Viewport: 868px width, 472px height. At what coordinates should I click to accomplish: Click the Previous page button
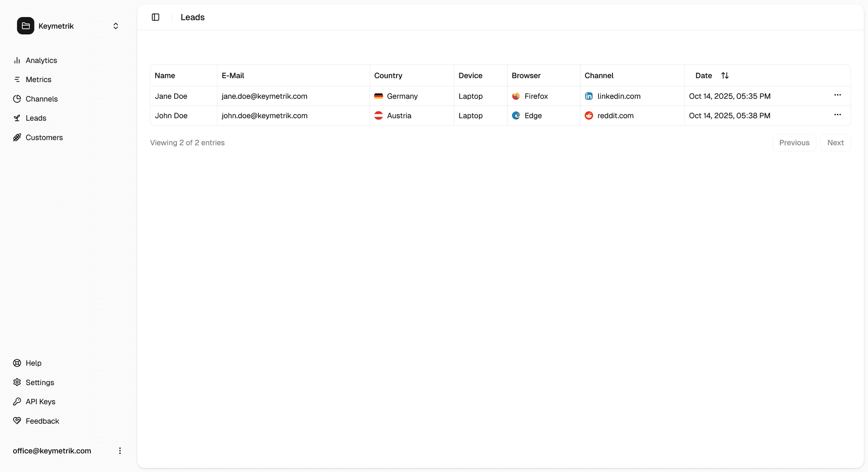(794, 143)
